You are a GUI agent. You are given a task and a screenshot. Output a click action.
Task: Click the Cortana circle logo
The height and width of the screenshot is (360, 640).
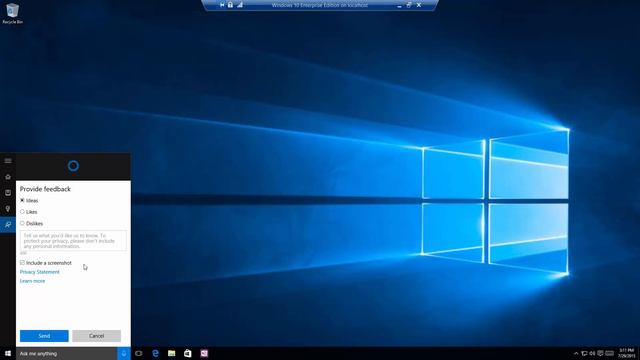[73, 166]
